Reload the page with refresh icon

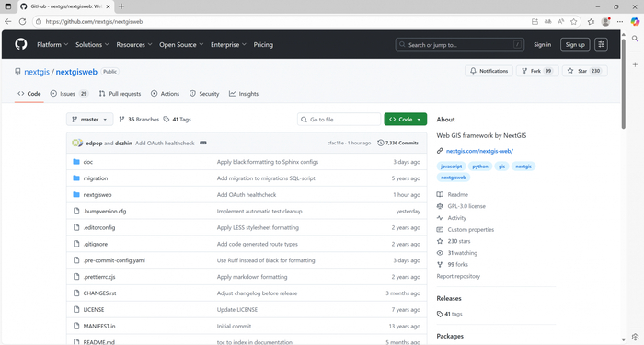pos(23,22)
